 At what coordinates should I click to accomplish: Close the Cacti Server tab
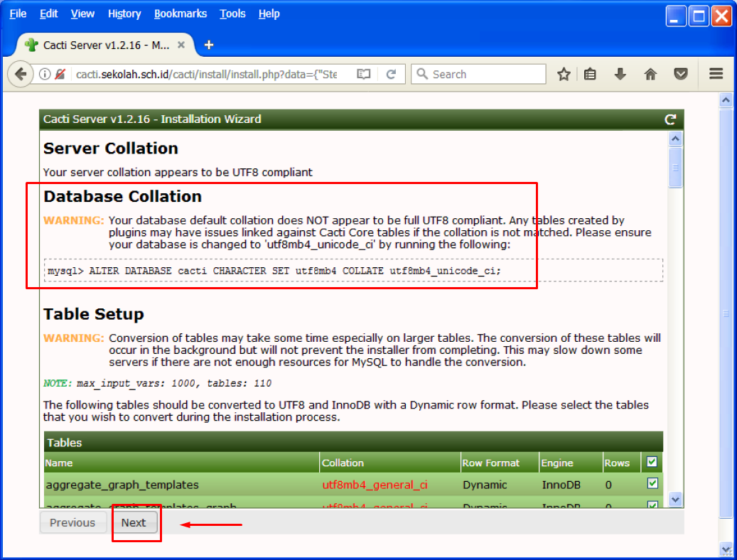coord(181,45)
